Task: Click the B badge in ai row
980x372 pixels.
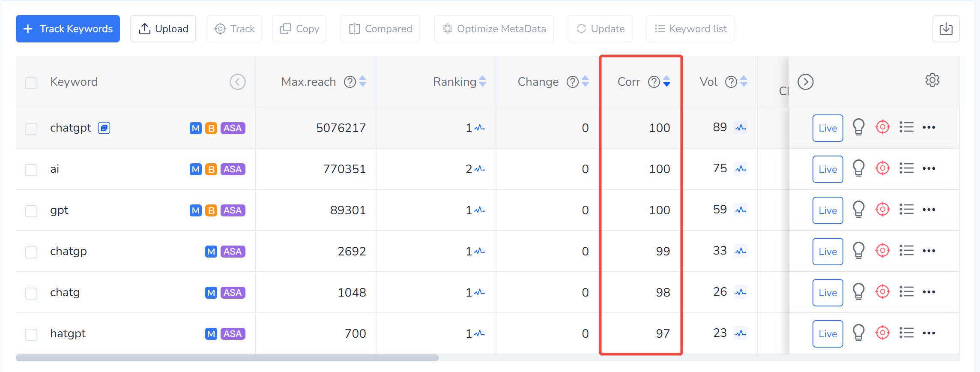Action: (x=211, y=169)
